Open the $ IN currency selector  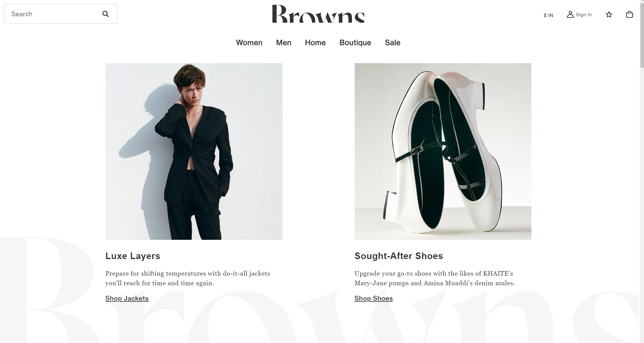pos(548,15)
